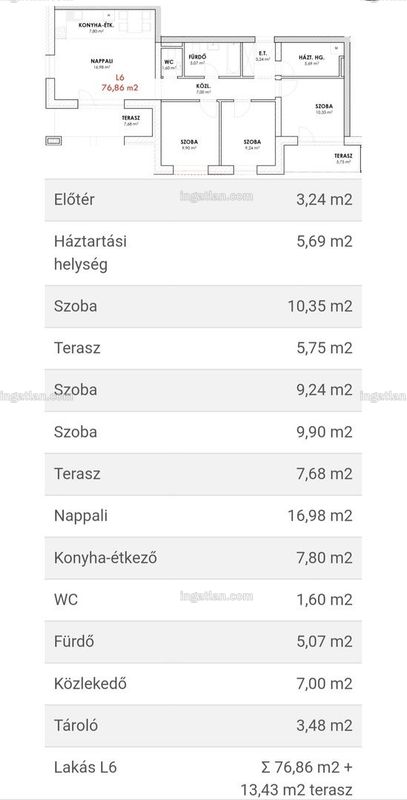Select the Szoba 9,90 m2 row
This screenshot has height=800, width=407.
[x=203, y=432]
